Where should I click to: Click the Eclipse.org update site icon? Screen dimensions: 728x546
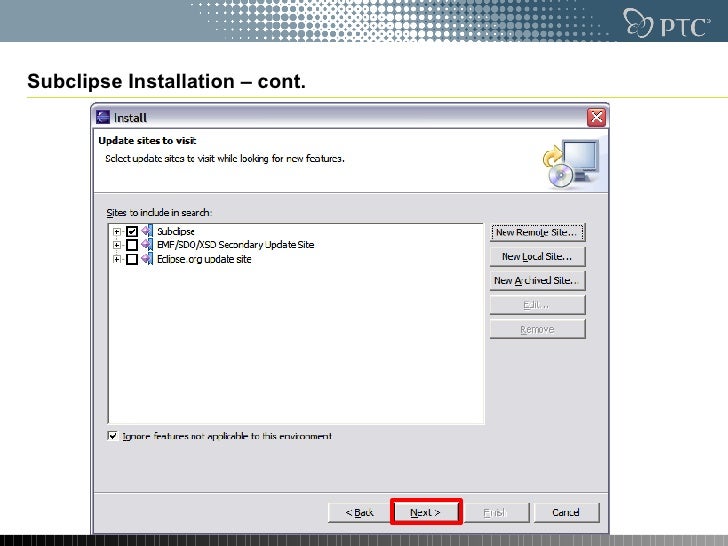click(x=147, y=259)
